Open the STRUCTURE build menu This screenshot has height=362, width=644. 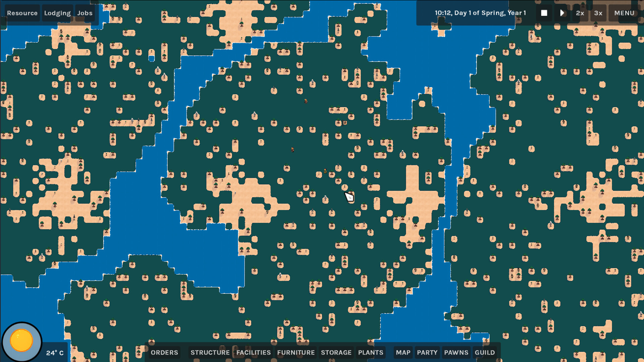(x=210, y=352)
